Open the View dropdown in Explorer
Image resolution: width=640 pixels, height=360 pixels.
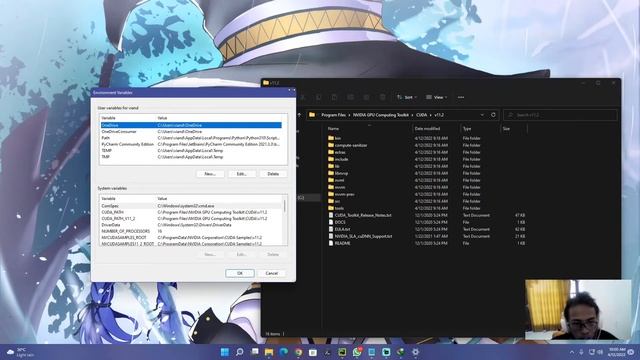(x=436, y=97)
